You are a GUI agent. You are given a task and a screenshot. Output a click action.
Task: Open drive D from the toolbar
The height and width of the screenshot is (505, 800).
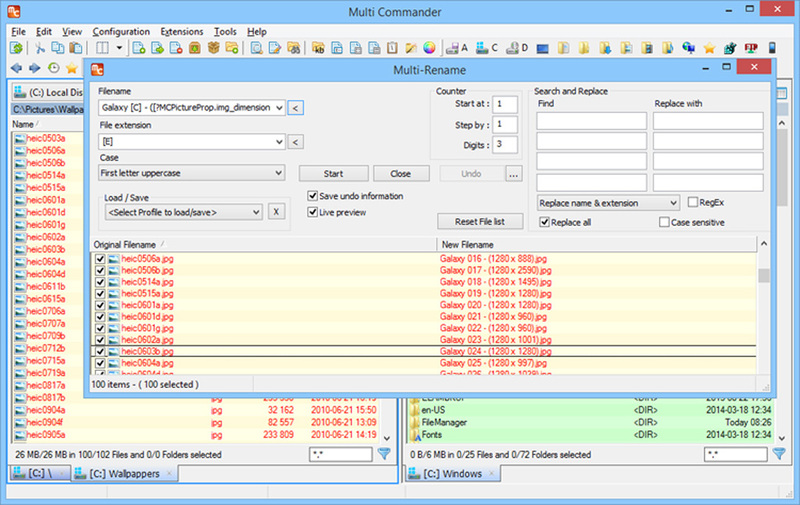pyautogui.click(x=517, y=48)
